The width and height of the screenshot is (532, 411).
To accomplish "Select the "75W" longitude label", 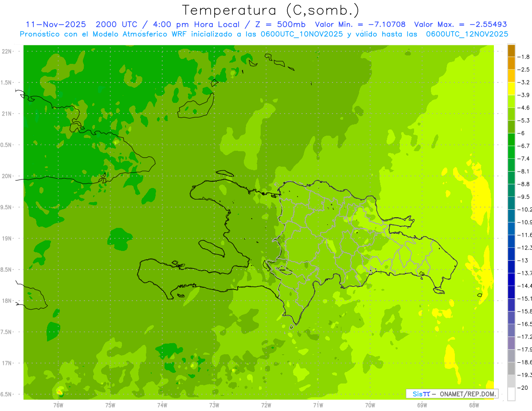I will click(110, 404).
